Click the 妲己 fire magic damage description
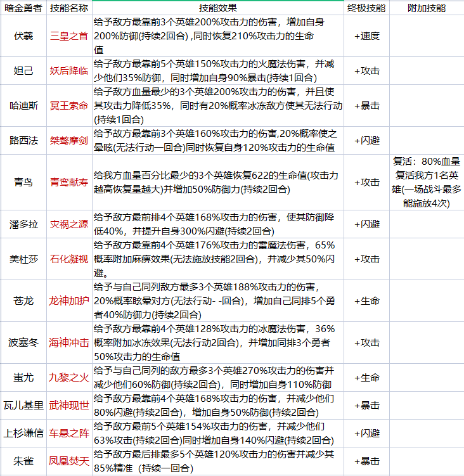Viewport: 464px width, 476px height. pos(217,71)
